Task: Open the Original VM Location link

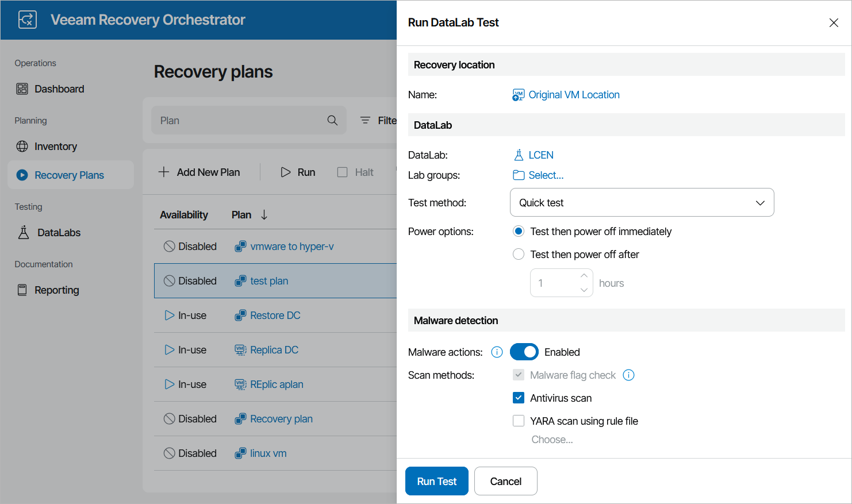Action: (574, 95)
